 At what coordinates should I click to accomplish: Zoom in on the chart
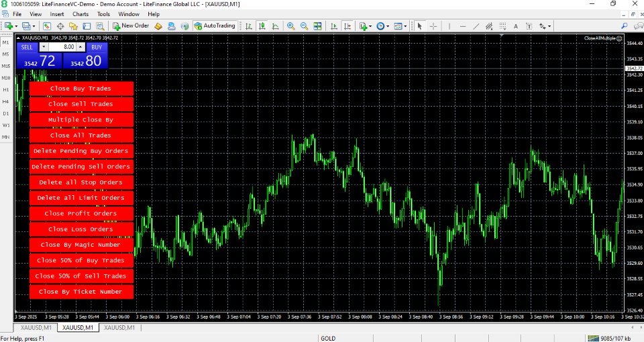click(x=290, y=26)
